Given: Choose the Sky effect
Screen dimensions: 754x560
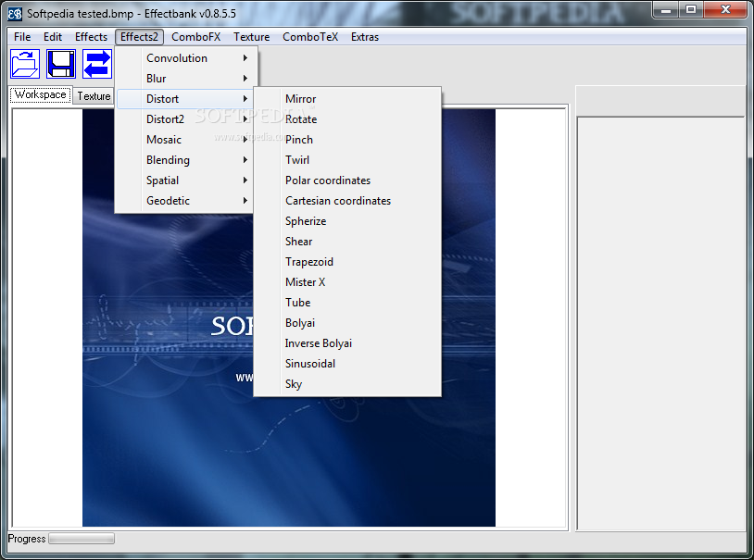Looking at the screenshot, I should tap(347, 384).
